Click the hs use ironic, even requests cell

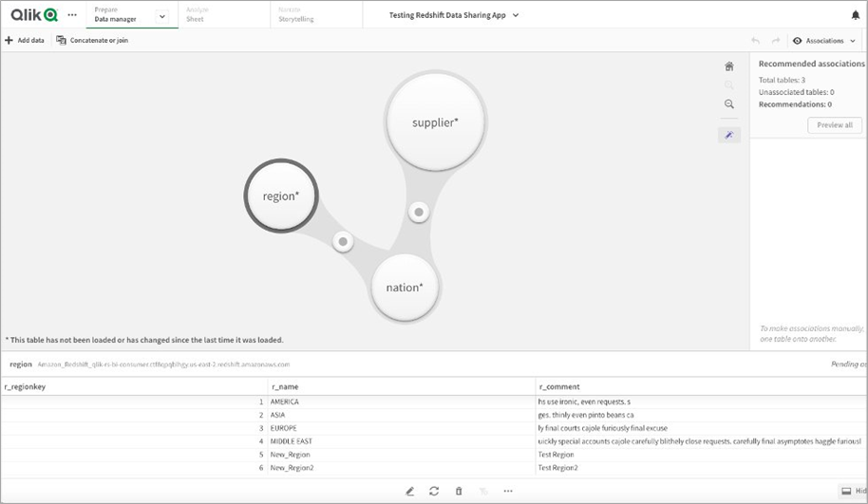pos(702,401)
